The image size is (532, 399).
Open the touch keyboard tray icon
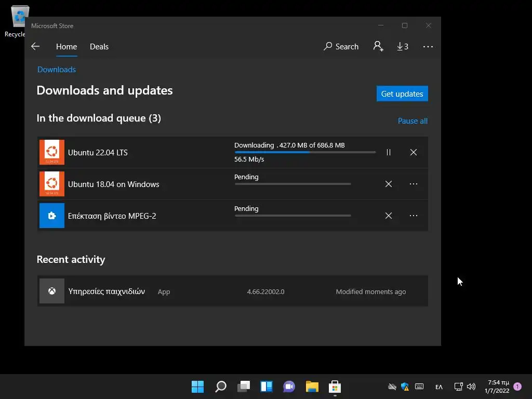click(x=419, y=387)
